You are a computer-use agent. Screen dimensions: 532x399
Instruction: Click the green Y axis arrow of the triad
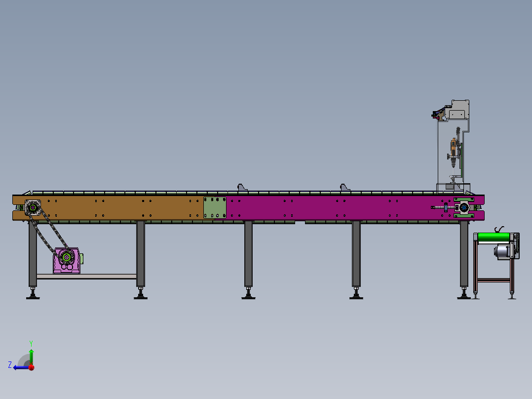click(31, 356)
